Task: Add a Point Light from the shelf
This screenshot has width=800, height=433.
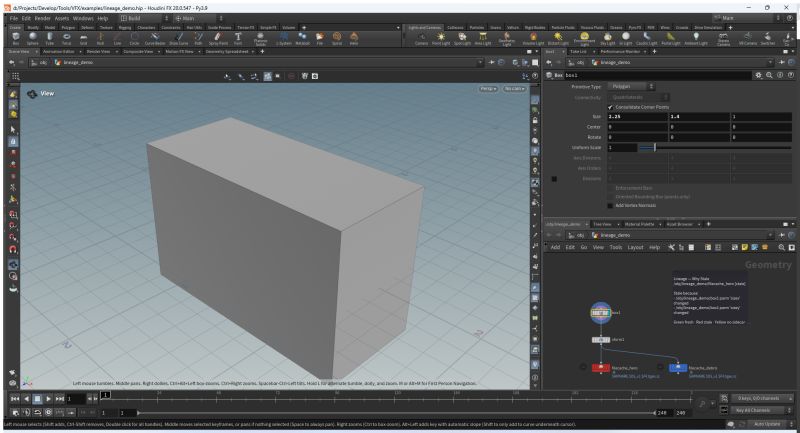Action: tap(441, 38)
